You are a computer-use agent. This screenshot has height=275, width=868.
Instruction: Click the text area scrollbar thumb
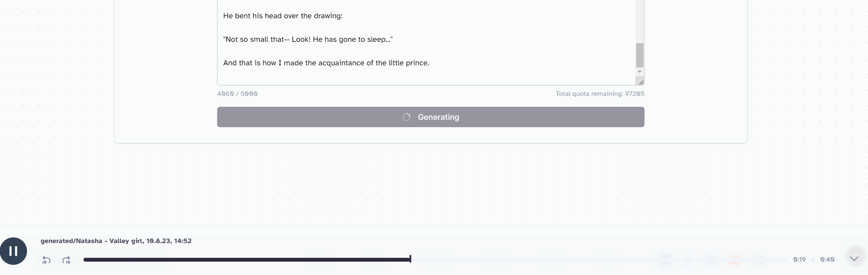(x=640, y=55)
